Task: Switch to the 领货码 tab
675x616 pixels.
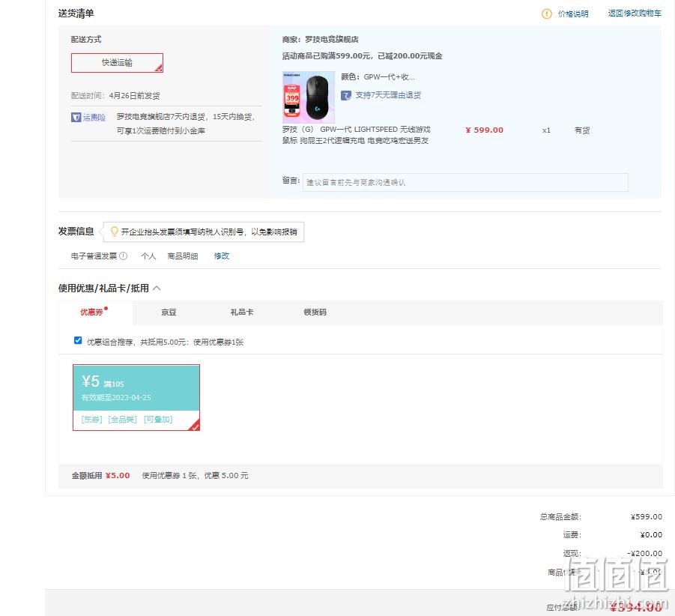Action: [x=315, y=312]
